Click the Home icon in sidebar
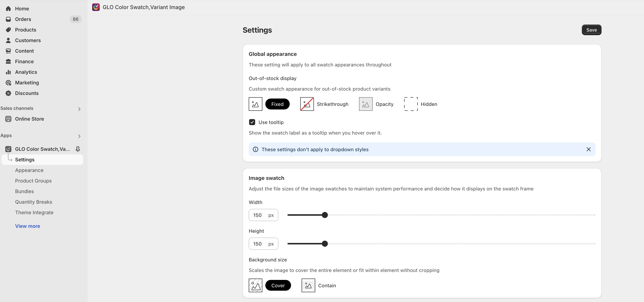 coord(8,9)
